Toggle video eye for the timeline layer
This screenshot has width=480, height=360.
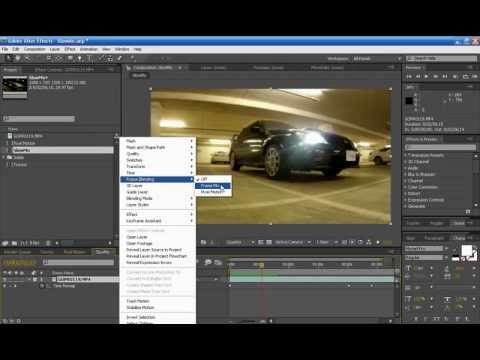coord(5,279)
